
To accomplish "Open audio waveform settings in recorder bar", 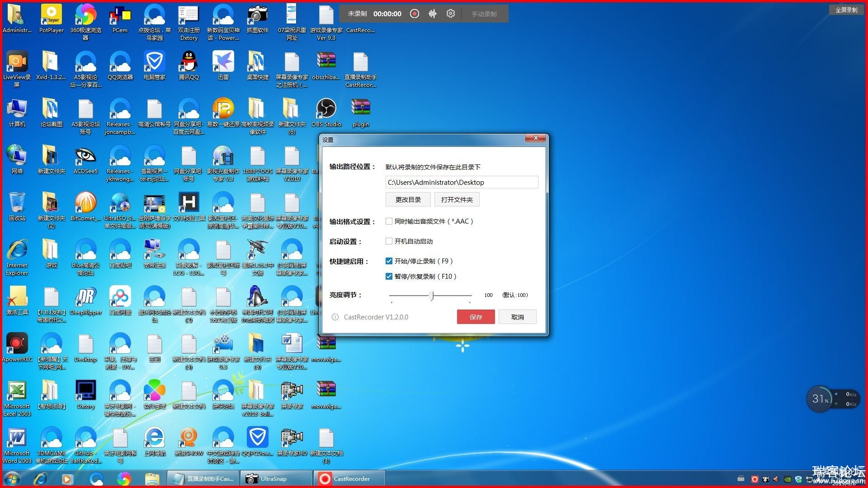I will click(433, 14).
